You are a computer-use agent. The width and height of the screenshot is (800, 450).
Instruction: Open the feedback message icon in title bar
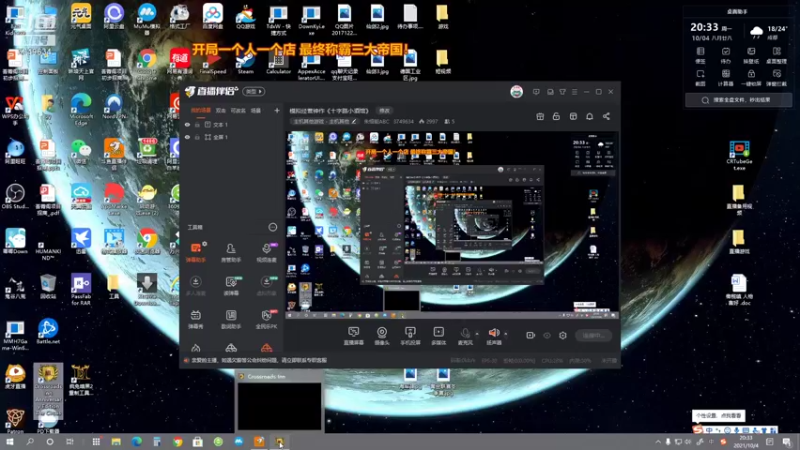tap(536, 92)
